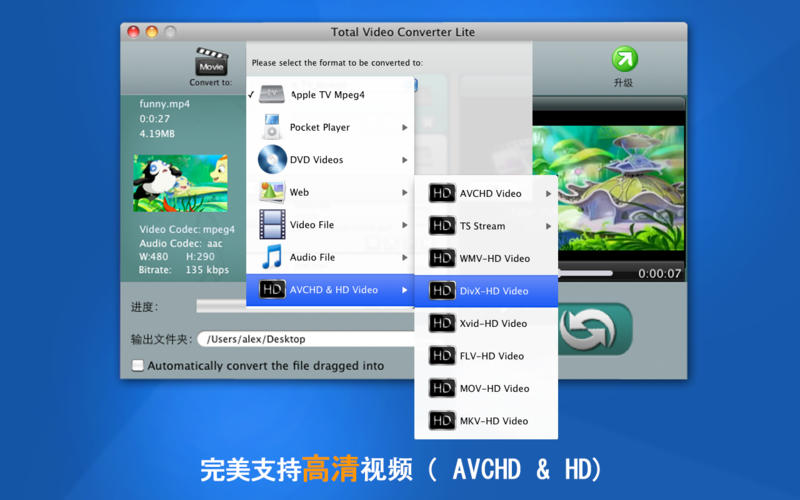Expand the TS Stream submenu arrow
Viewport: 800px width, 500px height.
548,226
